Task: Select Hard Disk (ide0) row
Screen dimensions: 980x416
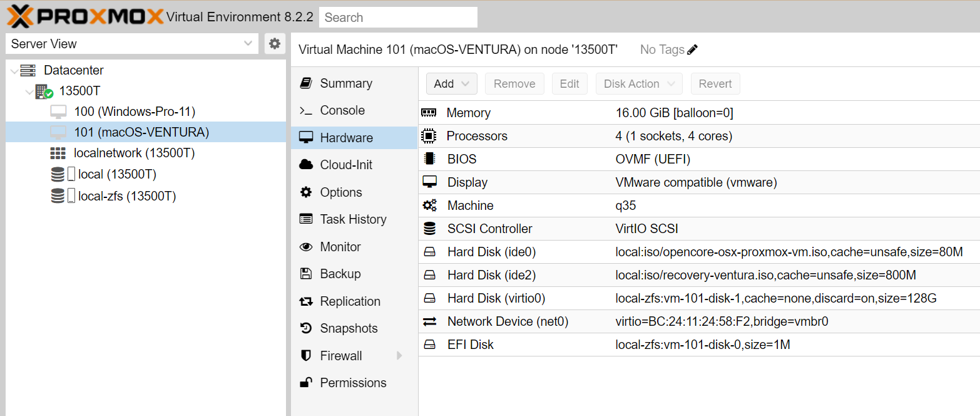Action: click(699, 252)
